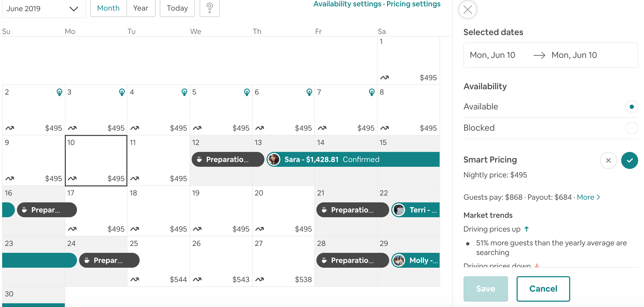Expand the June 2019 month dropdown
The height and width of the screenshot is (307, 644).
(x=73, y=8)
